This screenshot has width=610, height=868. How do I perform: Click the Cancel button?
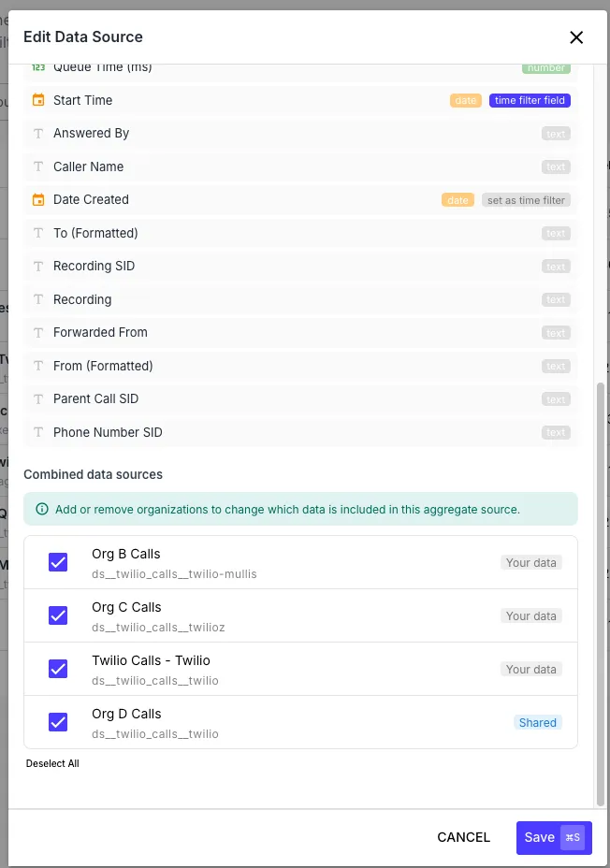[464, 837]
